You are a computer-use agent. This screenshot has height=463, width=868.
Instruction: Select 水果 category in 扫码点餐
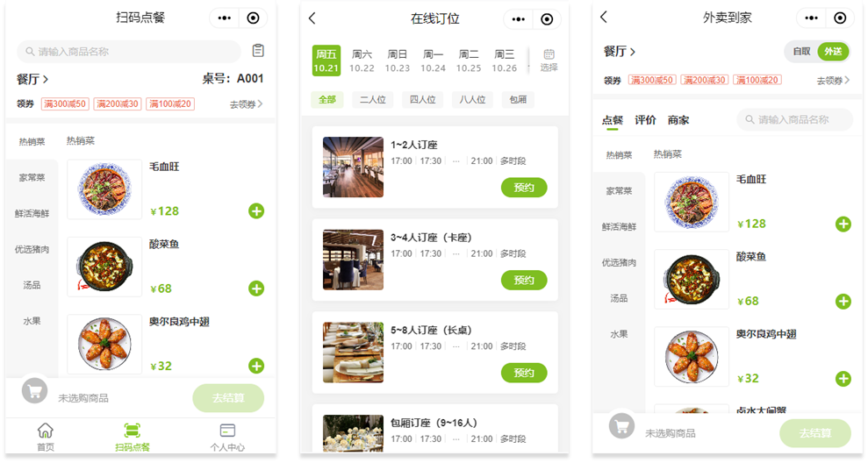point(32,321)
